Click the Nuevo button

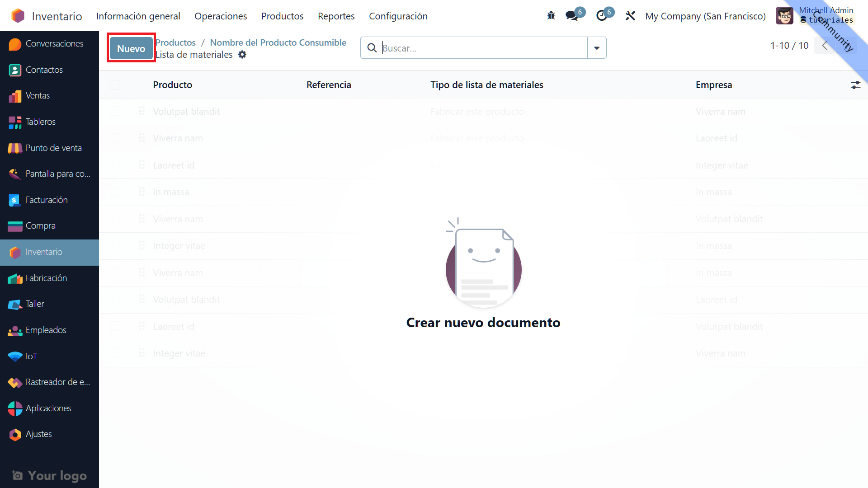(131, 48)
